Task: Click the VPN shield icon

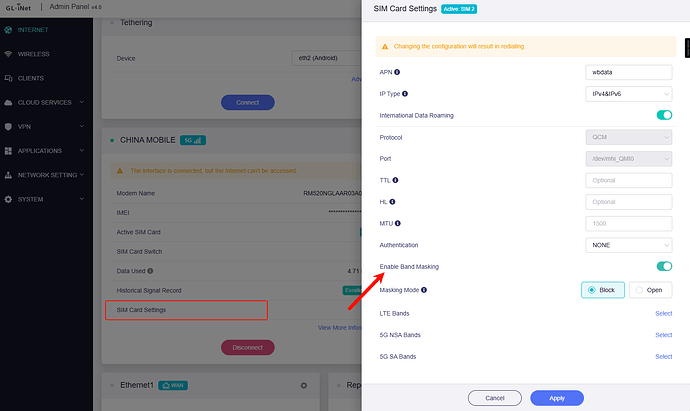Action: tap(9, 127)
